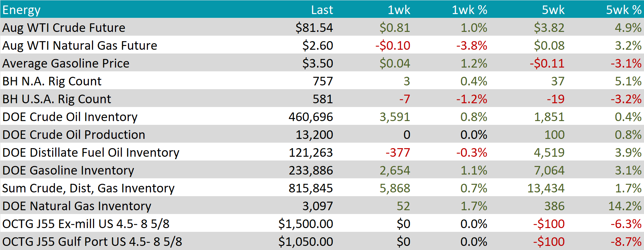Image resolution: width=644 pixels, height=250 pixels.
Task: Select the Last column header
Action: (x=321, y=10)
